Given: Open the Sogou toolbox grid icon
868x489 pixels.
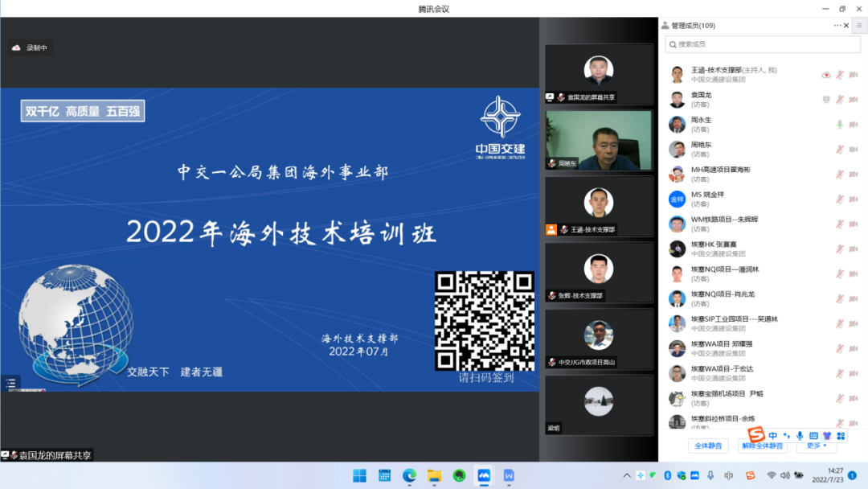Looking at the screenshot, I should [841, 436].
